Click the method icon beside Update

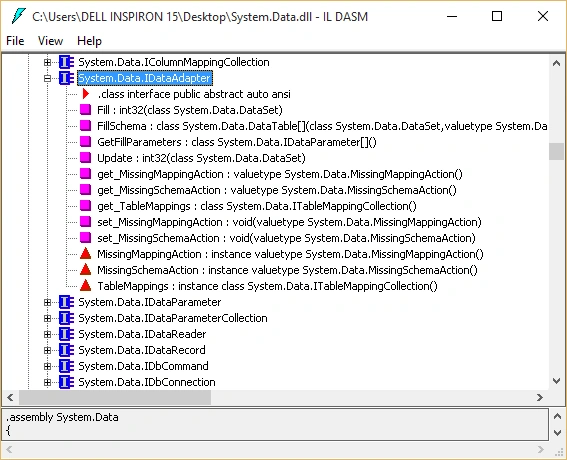click(85, 158)
